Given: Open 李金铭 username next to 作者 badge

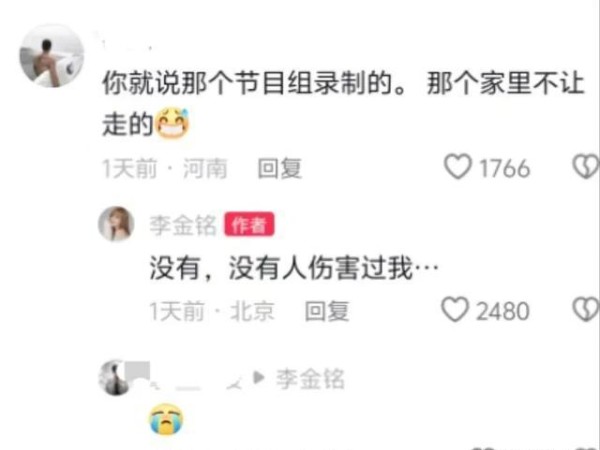Looking at the screenshot, I should coord(183,225).
